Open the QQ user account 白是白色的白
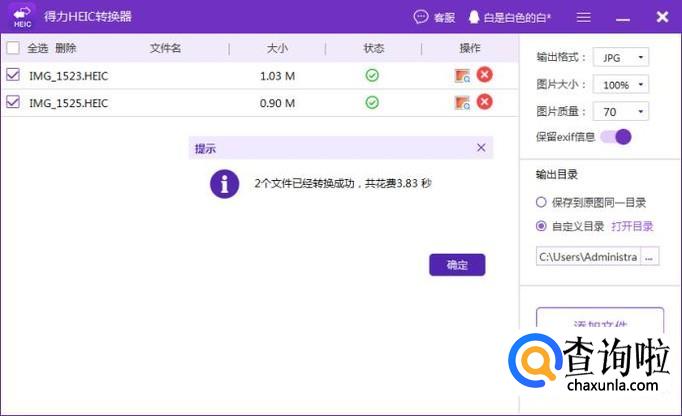 click(x=509, y=17)
